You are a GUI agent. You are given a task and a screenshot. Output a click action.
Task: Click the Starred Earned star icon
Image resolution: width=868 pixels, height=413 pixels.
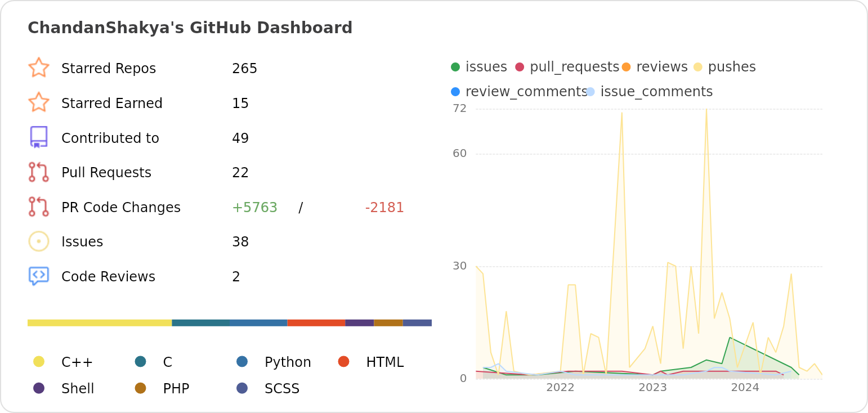tap(39, 102)
